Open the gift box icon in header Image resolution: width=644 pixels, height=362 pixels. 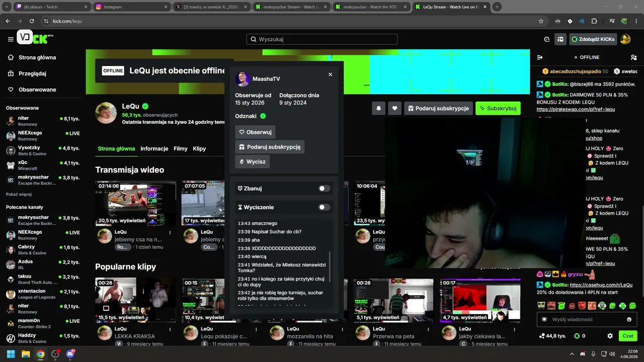560,39
